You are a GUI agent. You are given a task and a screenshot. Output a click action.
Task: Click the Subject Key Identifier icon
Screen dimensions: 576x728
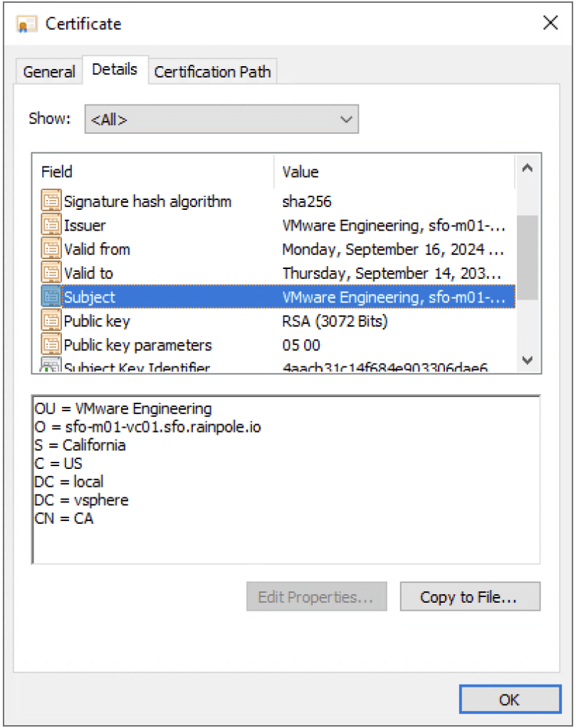tap(51, 367)
